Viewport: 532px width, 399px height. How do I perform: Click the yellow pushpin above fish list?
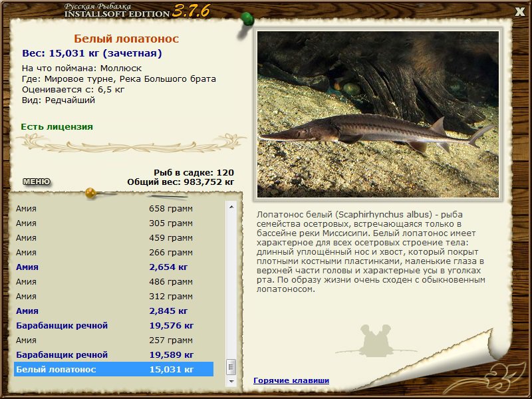(91, 193)
